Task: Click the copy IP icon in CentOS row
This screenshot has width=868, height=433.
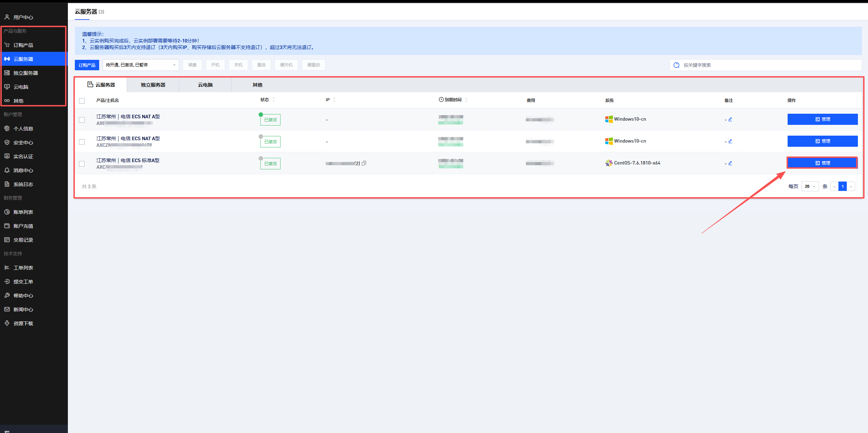Action: 364,163
